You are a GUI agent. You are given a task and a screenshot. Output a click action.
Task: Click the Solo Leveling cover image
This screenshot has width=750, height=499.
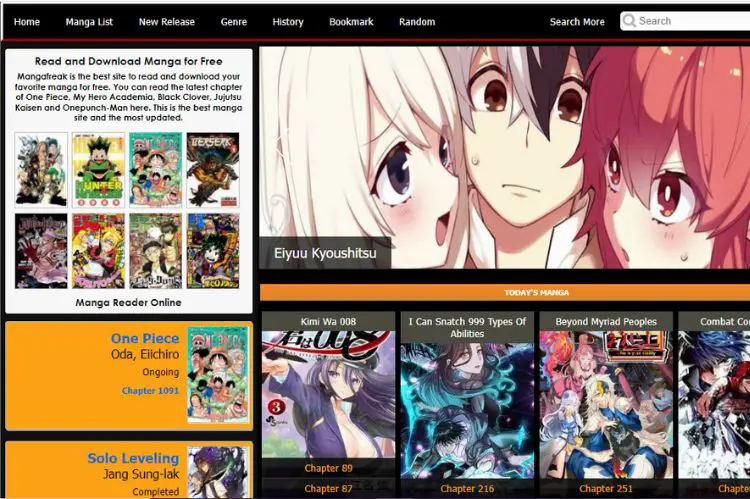point(218,472)
